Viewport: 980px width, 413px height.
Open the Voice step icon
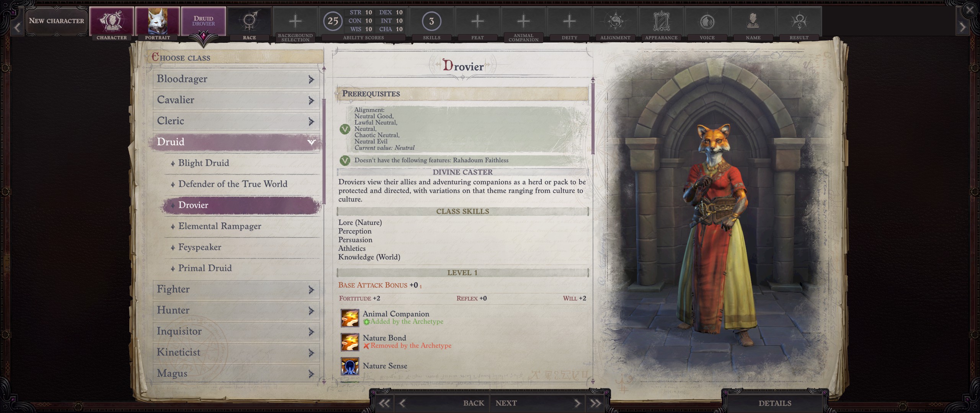(x=707, y=21)
